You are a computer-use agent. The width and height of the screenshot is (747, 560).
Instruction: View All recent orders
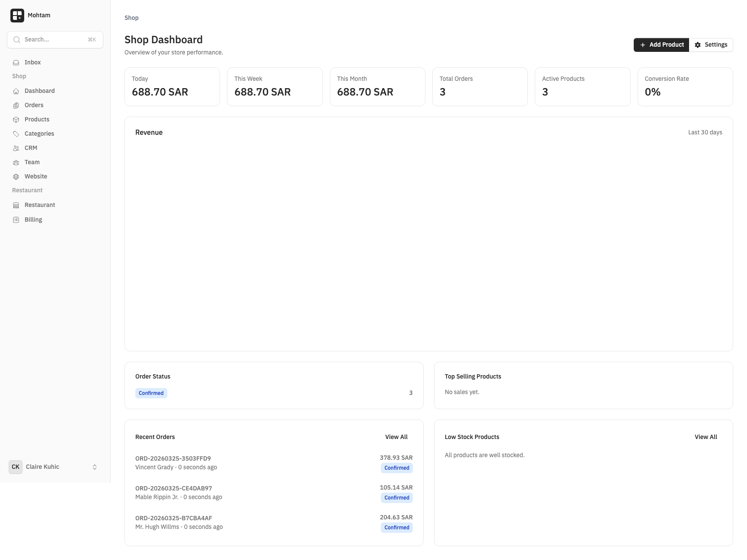[x=396, y=437]
